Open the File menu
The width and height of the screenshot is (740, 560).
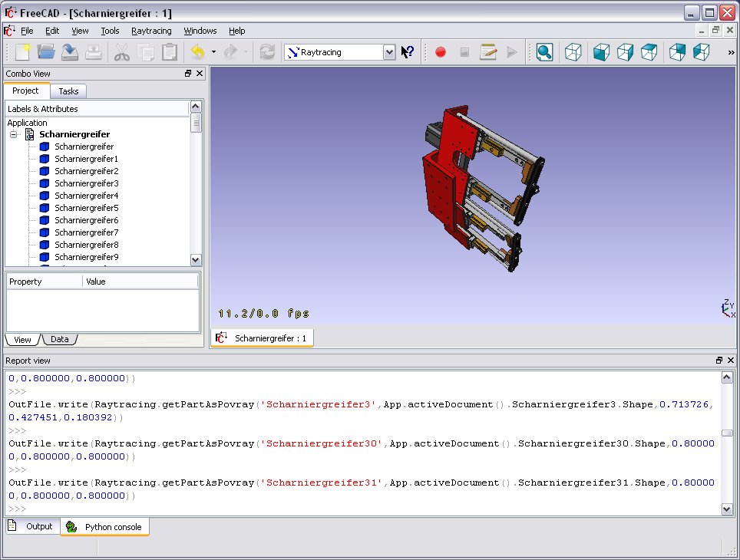[27, 31]
